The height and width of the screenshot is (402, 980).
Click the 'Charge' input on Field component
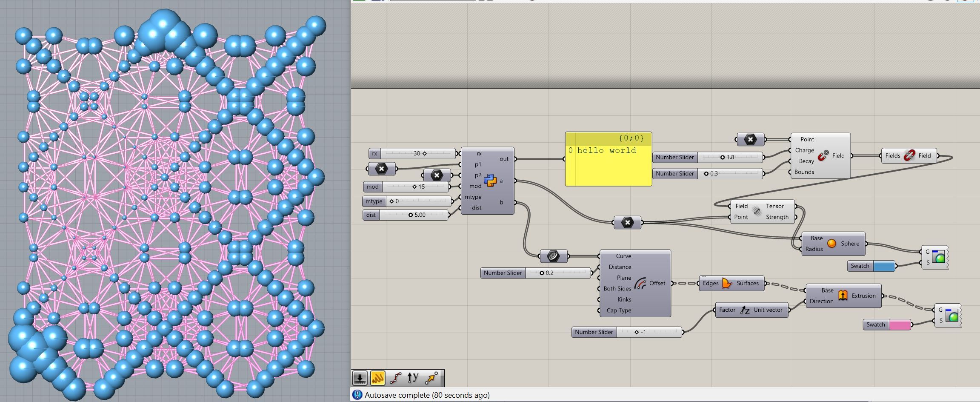[x=804, y=150]
